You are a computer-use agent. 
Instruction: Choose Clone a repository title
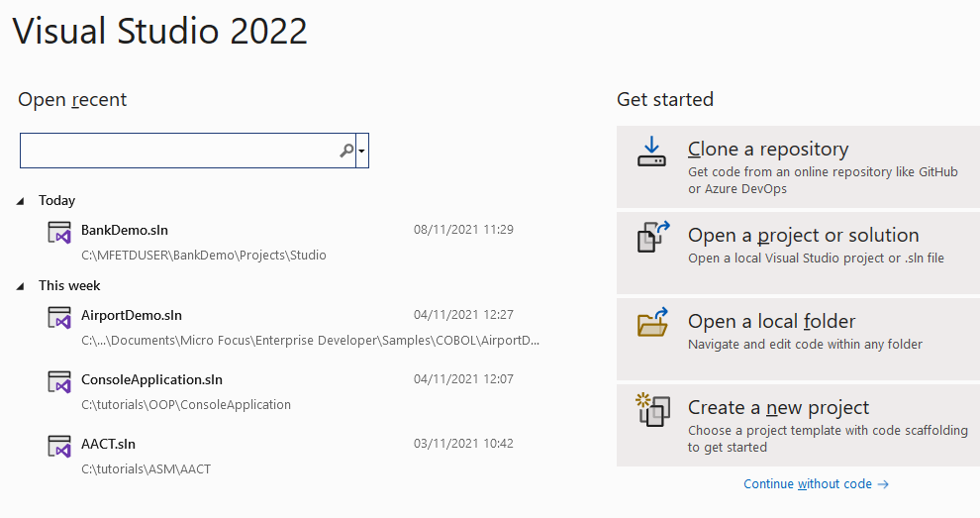[x=768, y=150]
